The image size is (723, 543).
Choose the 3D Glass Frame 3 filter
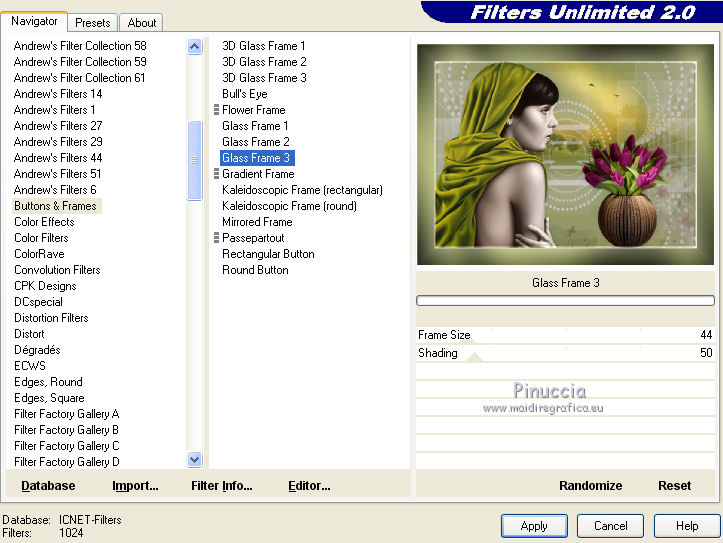tap(264, 78)
